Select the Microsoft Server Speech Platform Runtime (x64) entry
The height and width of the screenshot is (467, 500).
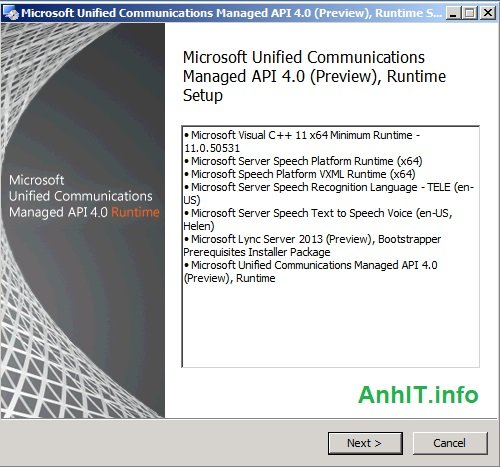(303, 161)
